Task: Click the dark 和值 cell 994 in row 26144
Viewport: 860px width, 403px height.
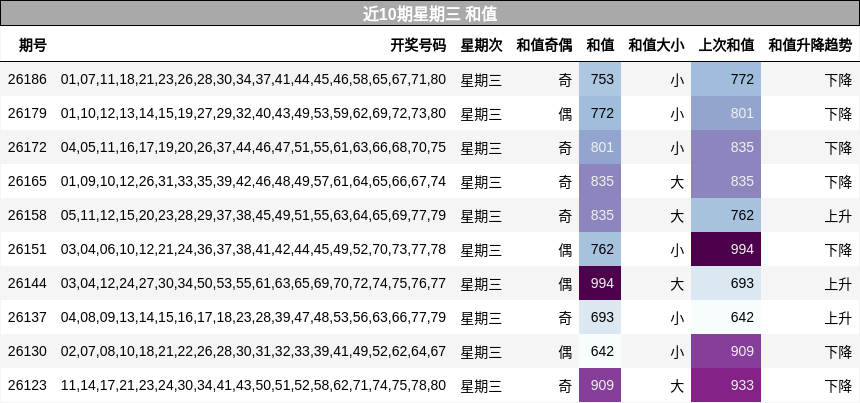Action: click(600, 283)
